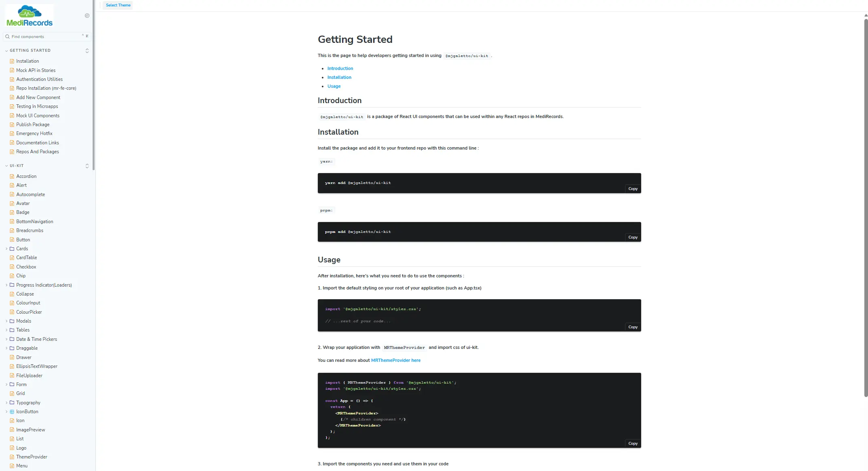Expand the Date & Time Pickers folder
Screen dimensions: 868x471
coord(6,339)
